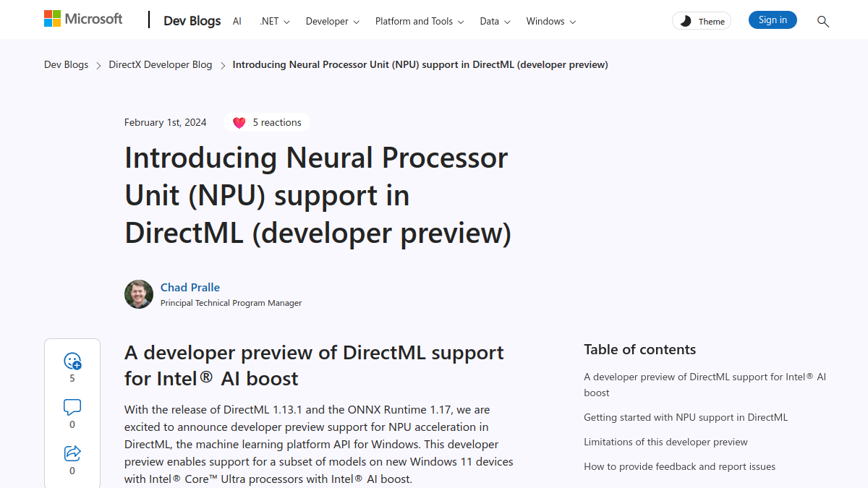Image resolution: width=868 pixels, height=488 pixels.
Task: Jump to Limitations of this developer preview
Action: 666,442
